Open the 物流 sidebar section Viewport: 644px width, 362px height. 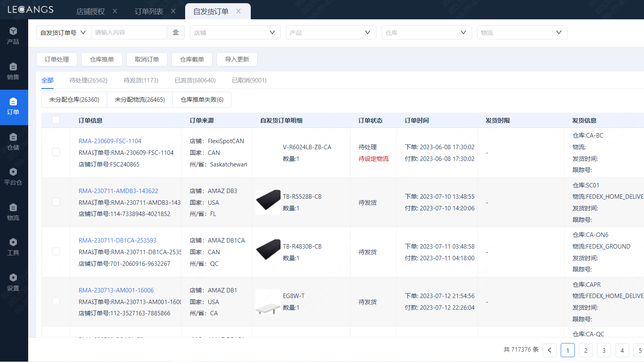tap(13, 212)
